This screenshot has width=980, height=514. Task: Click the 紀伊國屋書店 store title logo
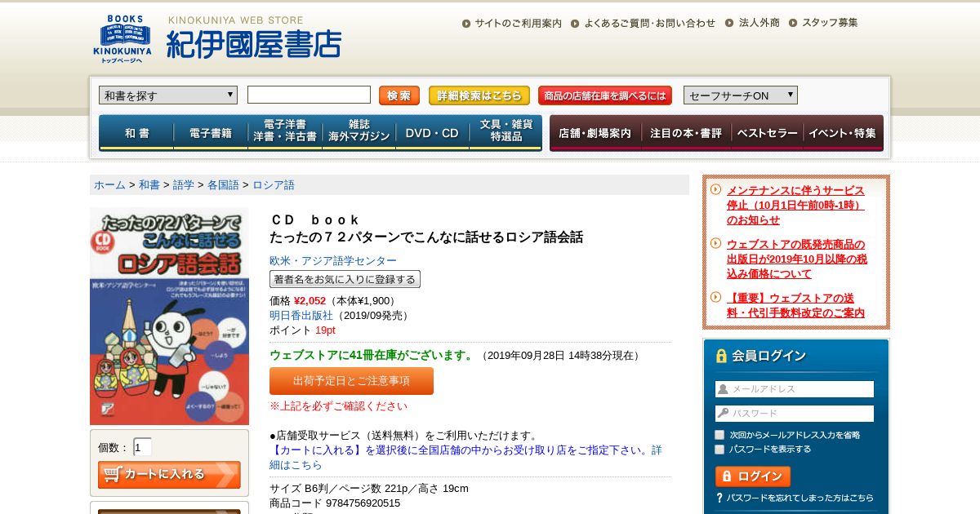[254, 43]
